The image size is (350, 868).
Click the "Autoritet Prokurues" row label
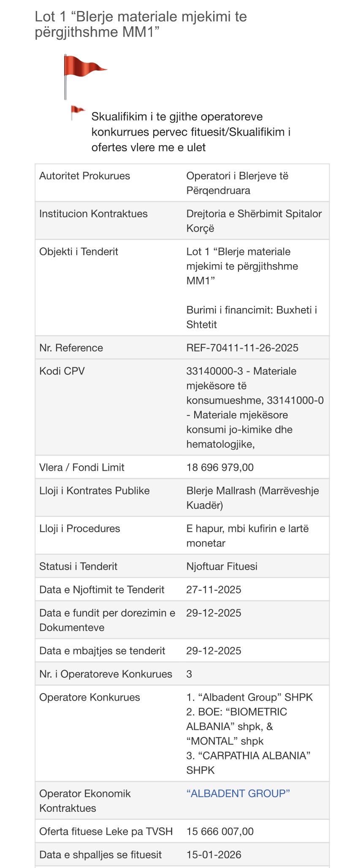pos(84,176)
